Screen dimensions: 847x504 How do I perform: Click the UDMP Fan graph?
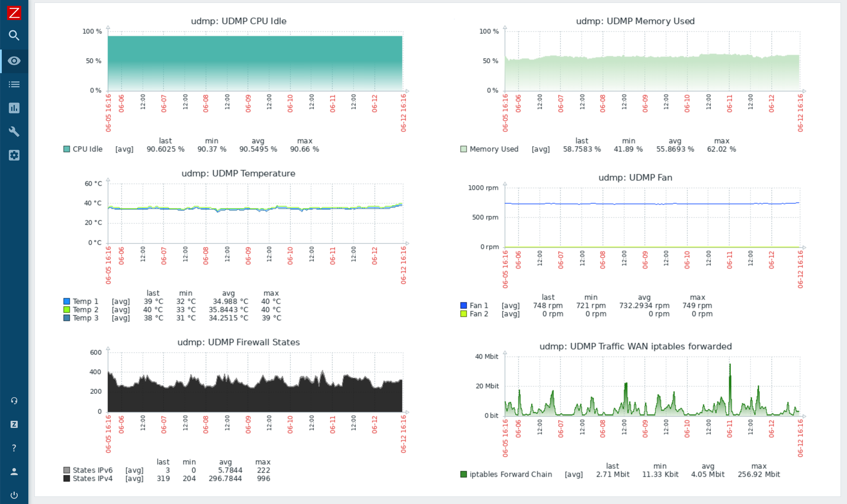click(x=652, y=218)
